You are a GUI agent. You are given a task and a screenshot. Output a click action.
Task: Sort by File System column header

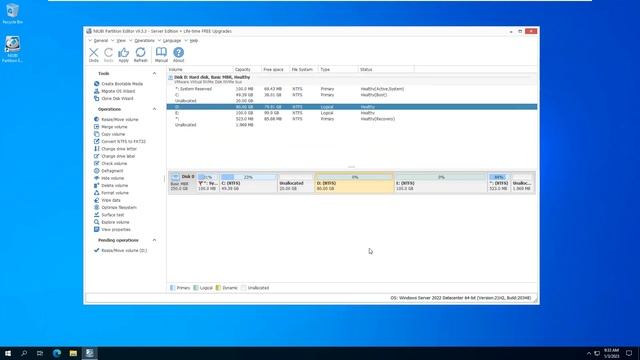pos(304,70)
